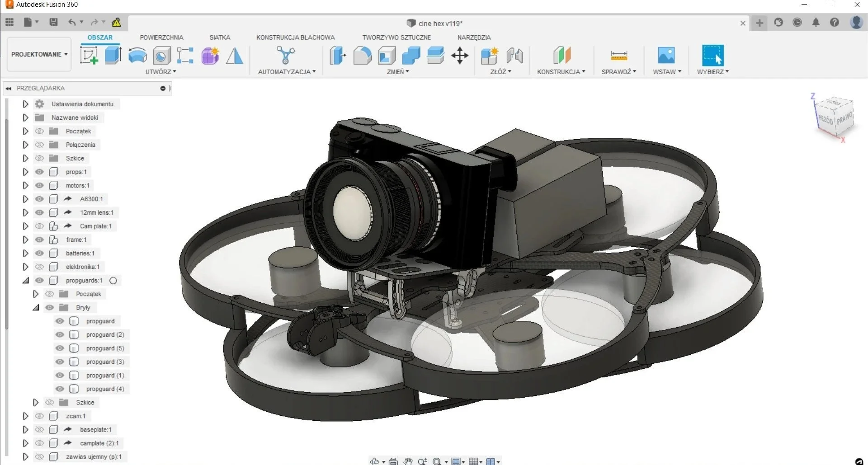Expand the Szkice folder under propguards:1
This screenshot has width=868, height=465.
pyautogui.click(x=36, y=402)
